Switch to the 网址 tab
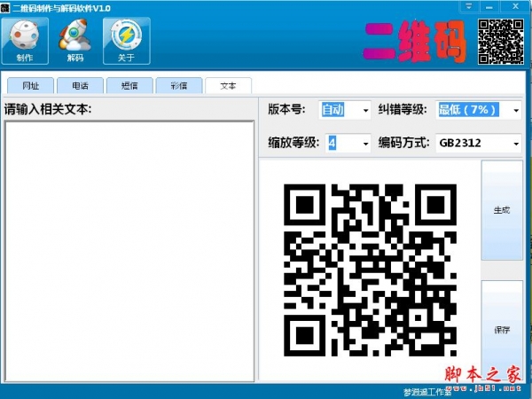 pyautogui.click(x=30, y=85)
